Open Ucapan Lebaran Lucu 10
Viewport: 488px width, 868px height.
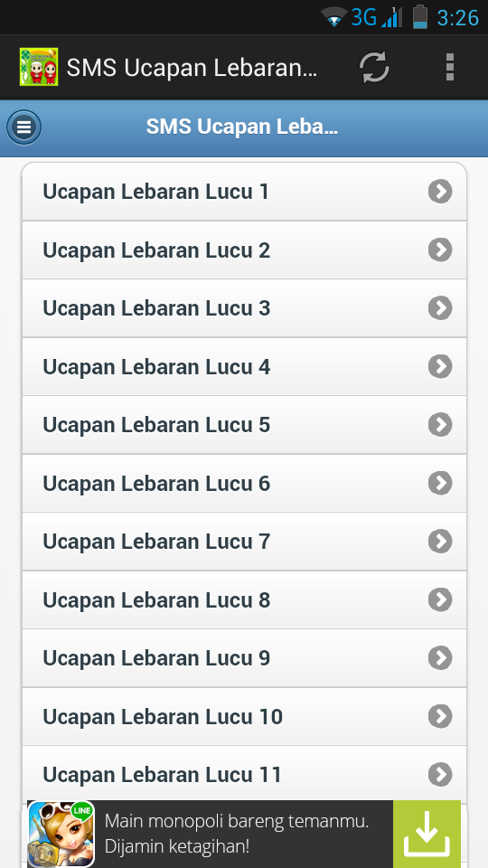[x=244, y=716]
